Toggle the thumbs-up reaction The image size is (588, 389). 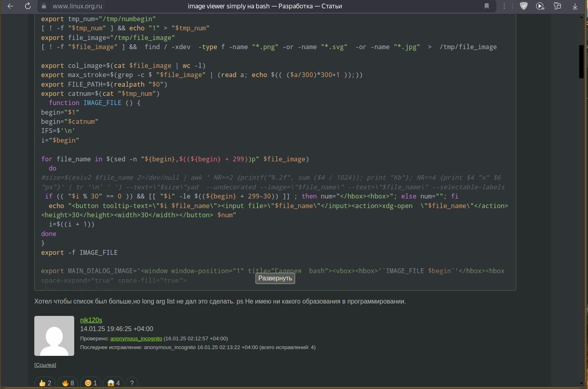tap(45, 383)
